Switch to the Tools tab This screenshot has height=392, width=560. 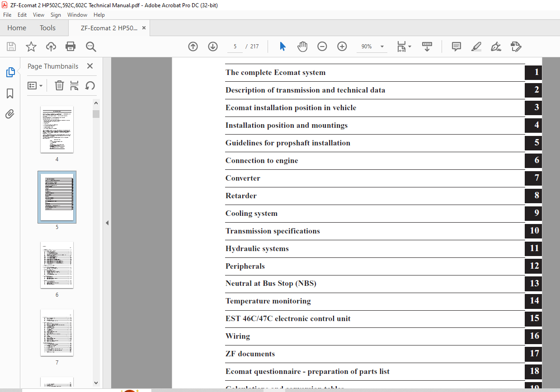click(47, 28)
